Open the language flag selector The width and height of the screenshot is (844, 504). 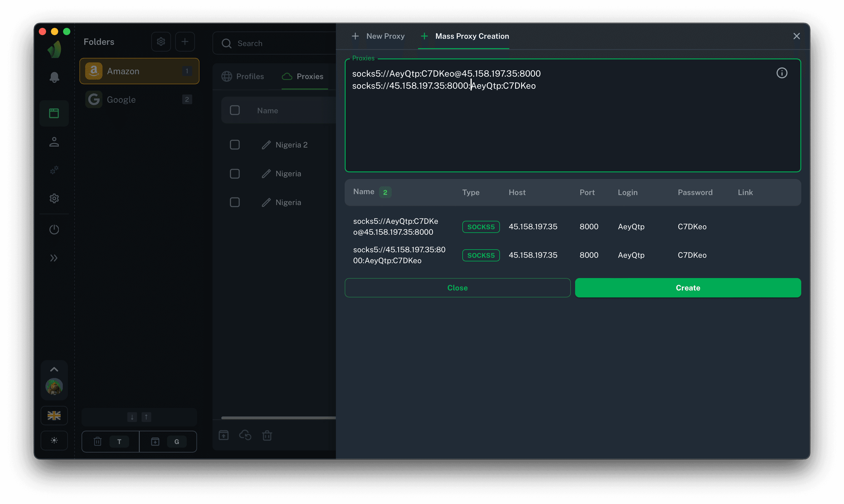(54, 415)
